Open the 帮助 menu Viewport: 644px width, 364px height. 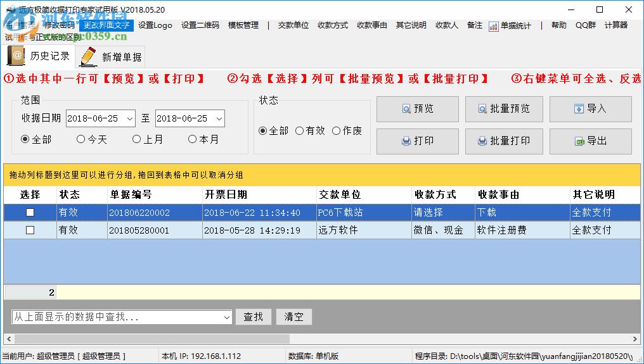(x=559, y=25)
